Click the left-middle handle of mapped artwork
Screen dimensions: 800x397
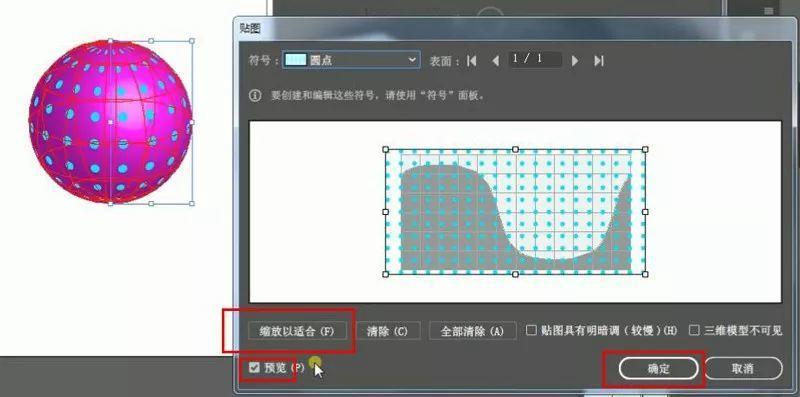click(385, 211)
